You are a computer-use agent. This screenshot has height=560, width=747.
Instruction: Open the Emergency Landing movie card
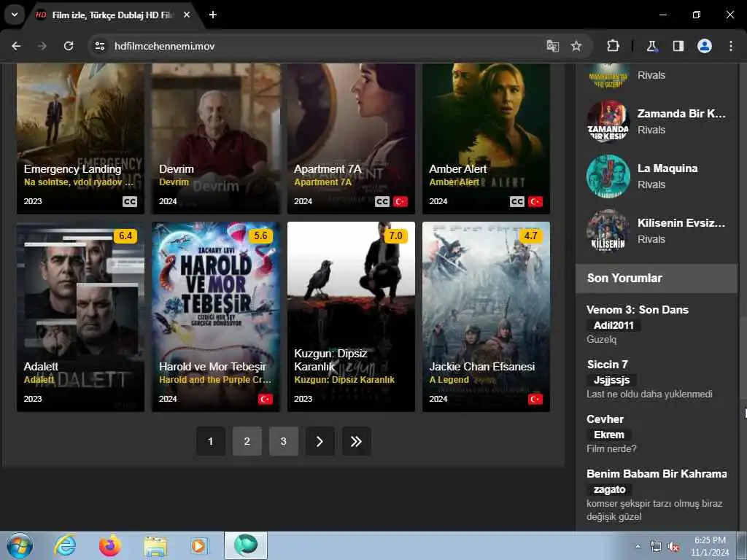click(x=80, y=139)
